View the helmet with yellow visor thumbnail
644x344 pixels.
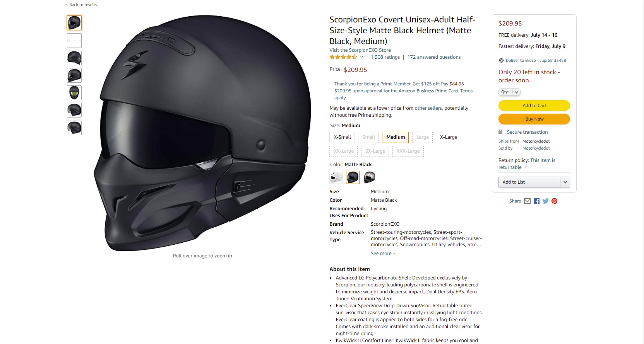(x=74, y=93)
